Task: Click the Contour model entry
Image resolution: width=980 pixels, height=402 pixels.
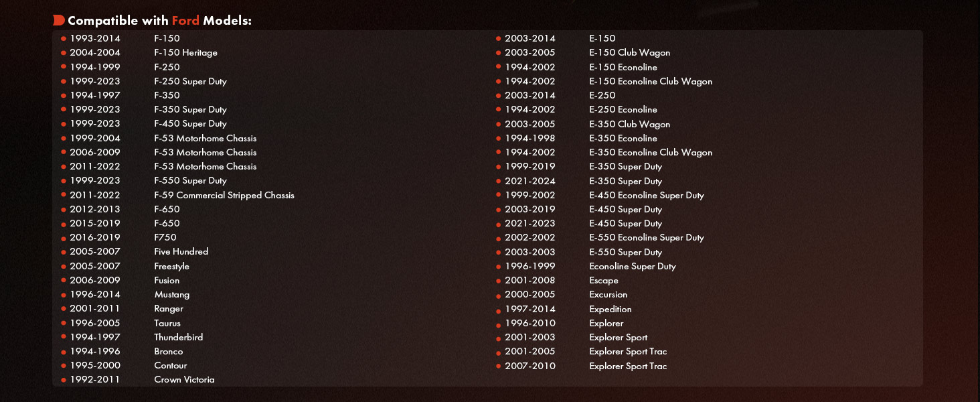Action: pos(170,365)
